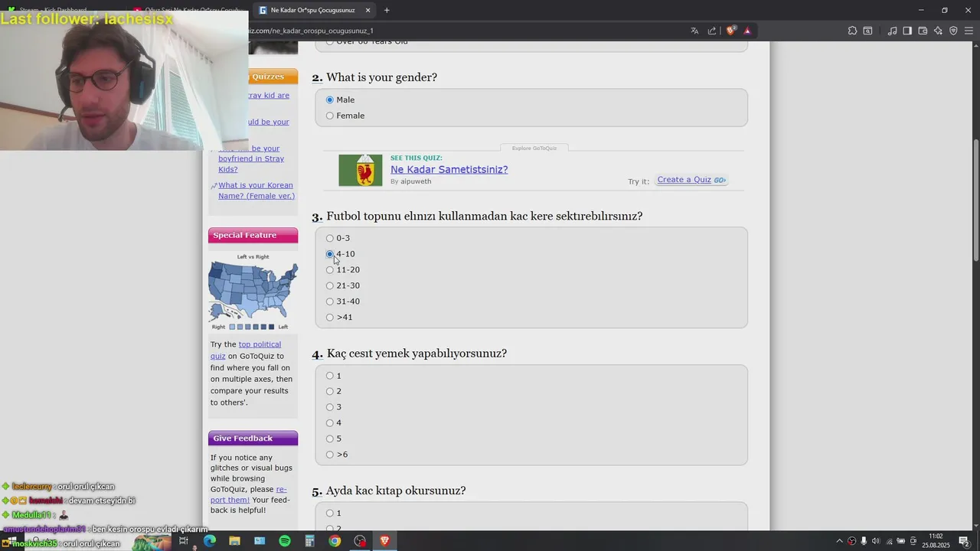
Task: Open the notification center icon
Action: [965, 541]
